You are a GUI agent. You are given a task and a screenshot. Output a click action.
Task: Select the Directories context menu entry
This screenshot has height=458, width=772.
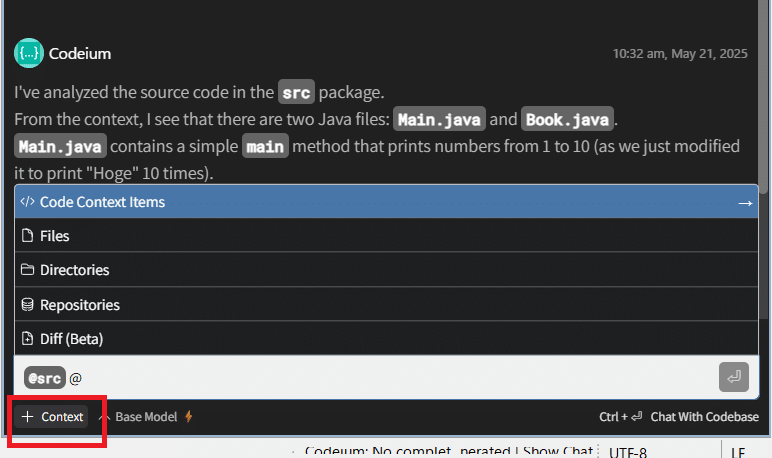[386, 269]
